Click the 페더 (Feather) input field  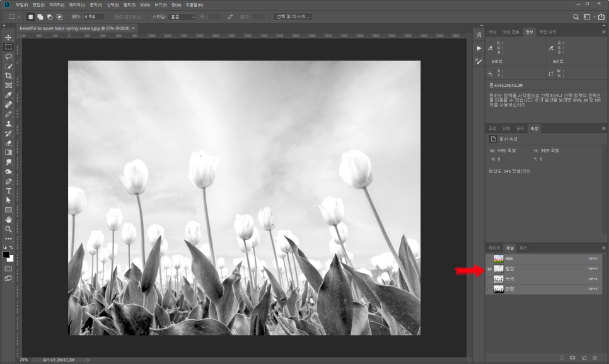pos(95,16)
